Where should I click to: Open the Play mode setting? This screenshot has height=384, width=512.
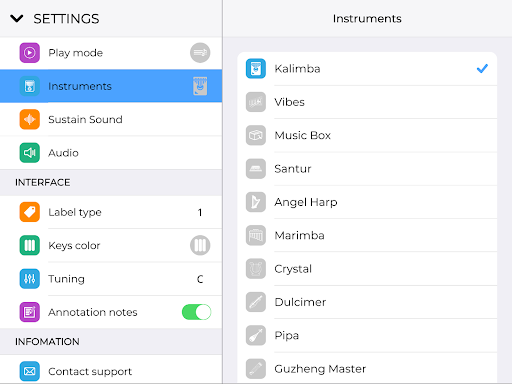pos(111,53)
